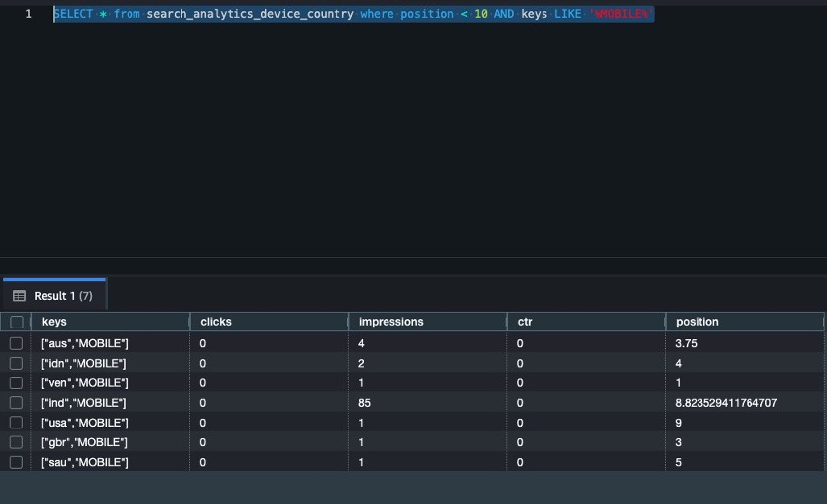Screen dimensions: 828x504
Task: Select the impressions cell showing 85
Action: (x=366, y=403)
